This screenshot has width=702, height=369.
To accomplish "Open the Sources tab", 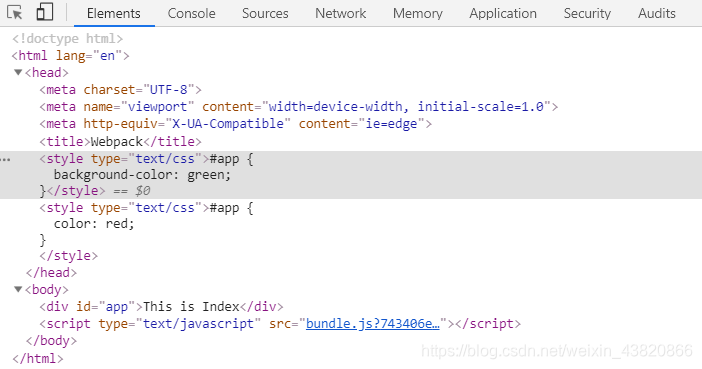I will click(x=265, y=13).
